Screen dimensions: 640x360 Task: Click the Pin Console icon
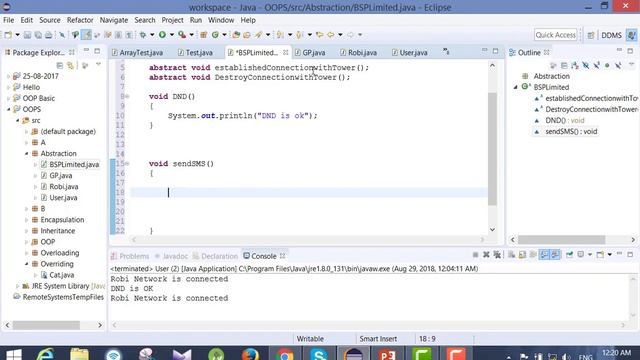click(569, 255)
